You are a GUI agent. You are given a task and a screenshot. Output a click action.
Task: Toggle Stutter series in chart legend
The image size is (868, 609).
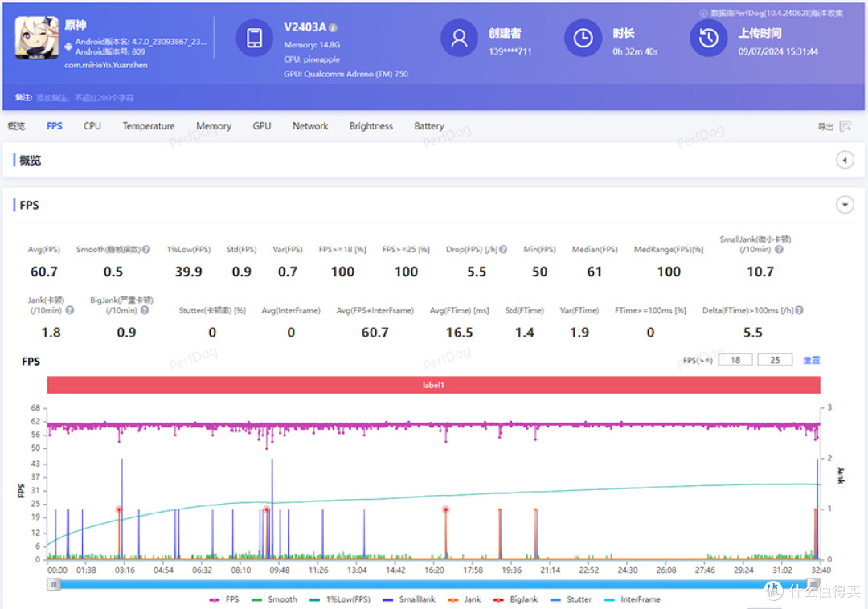571,599
